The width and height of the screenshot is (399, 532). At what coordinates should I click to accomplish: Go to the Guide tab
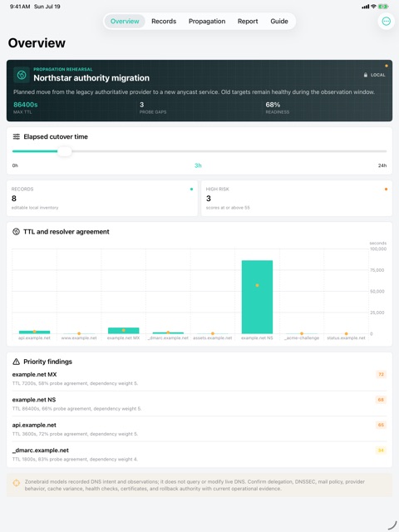(x=279, y=22)
